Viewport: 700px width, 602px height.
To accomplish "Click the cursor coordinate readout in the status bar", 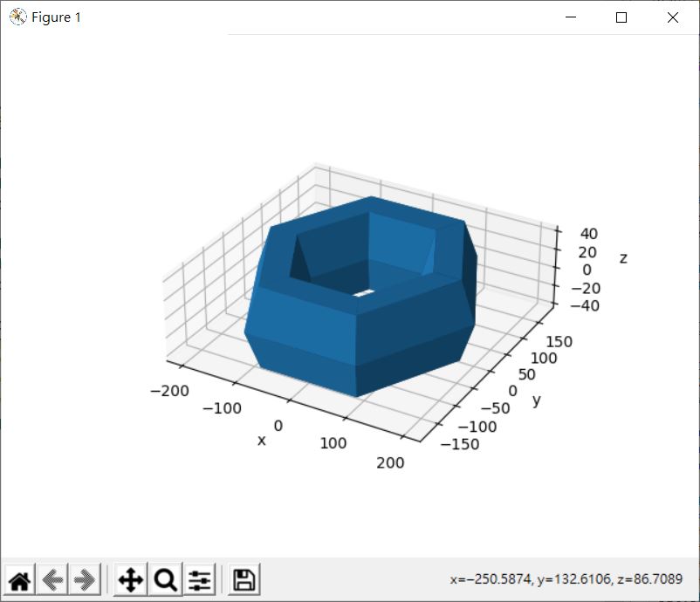I will click(566, 579).
